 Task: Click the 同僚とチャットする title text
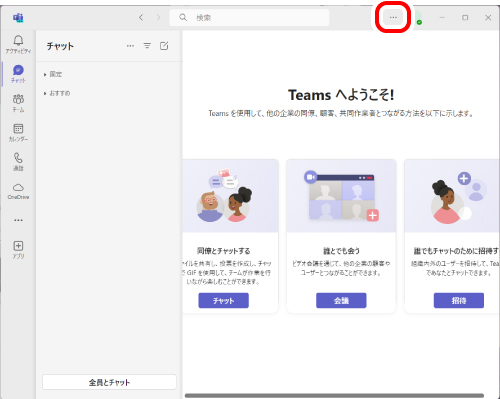(224, 251)
